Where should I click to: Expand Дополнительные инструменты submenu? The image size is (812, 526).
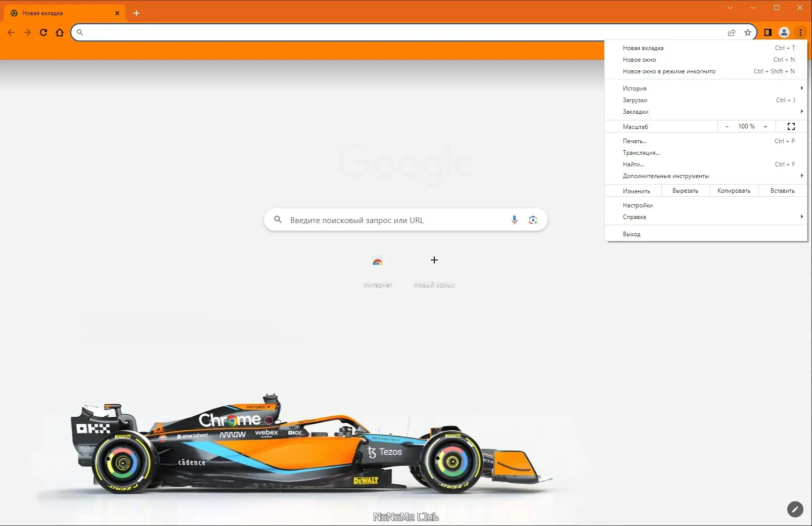[706, 176]
